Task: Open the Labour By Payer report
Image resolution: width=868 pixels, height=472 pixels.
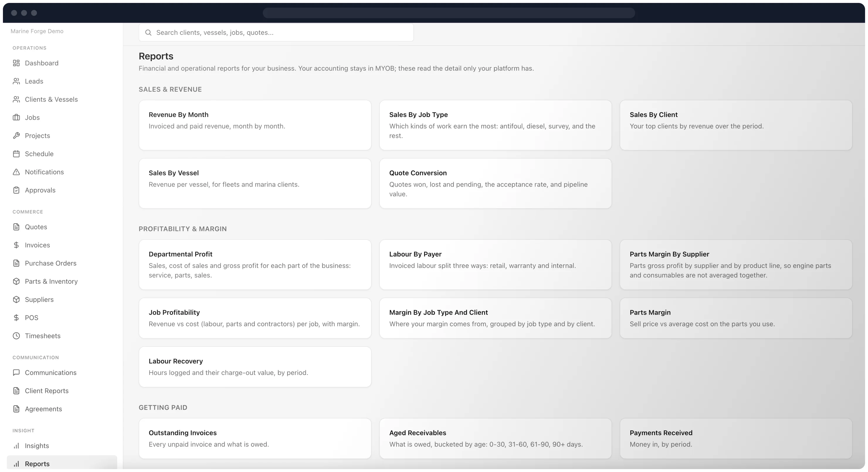Action: click(495, 265)
